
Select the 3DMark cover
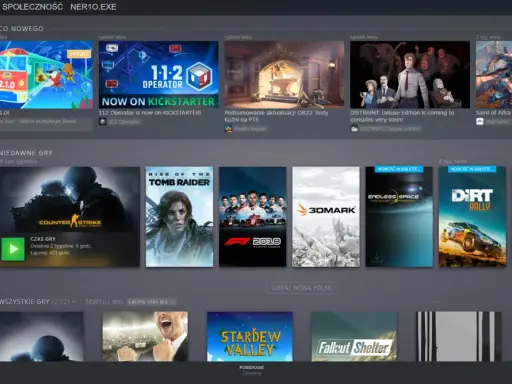326,217
